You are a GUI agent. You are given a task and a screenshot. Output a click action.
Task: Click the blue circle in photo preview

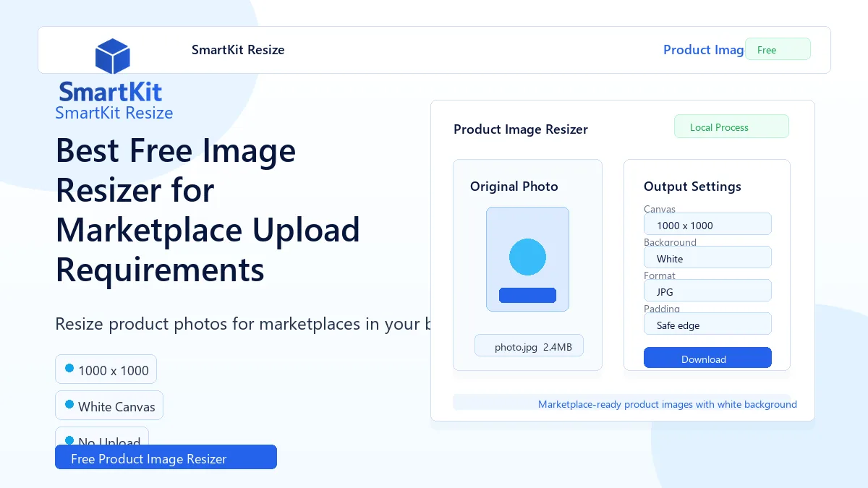(x=527, y=257)
